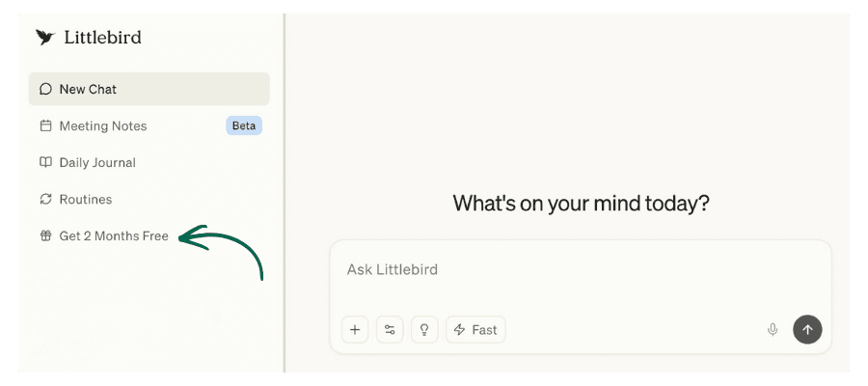Open the Fast mode selector
Viewport: 868px width, 386px height.
click(x=475, y=330)
